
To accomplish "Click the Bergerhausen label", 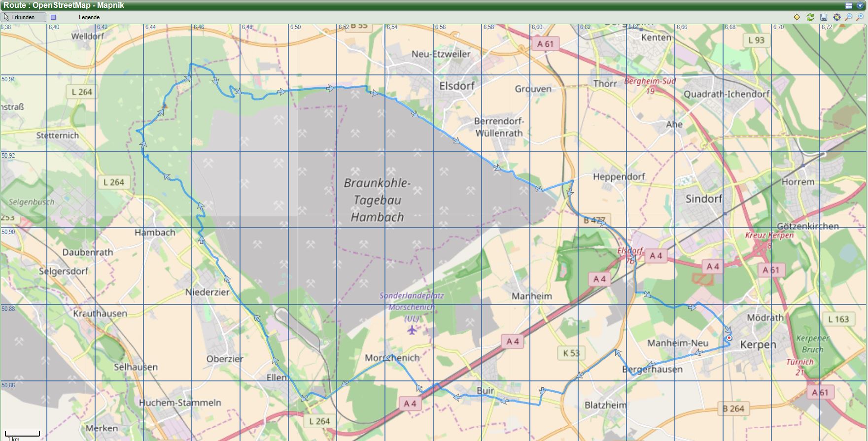I will [652, 369].
